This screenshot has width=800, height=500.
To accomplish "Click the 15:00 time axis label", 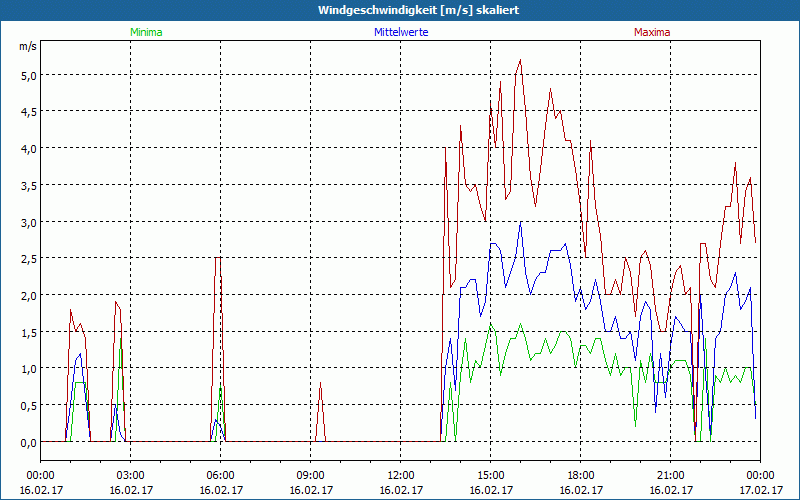I will 491,476.
